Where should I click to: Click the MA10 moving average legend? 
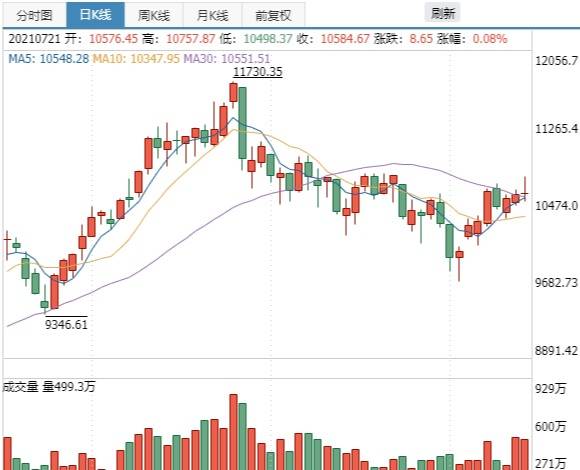click(x=136, y=58)
